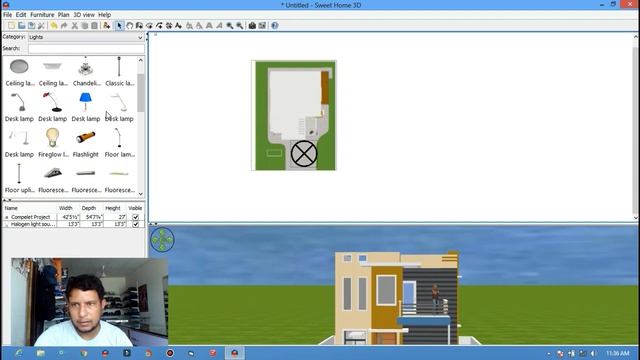The image size is (640, 360).
Task: Choose the Create walls tool
Action: (x=139, y=26)
